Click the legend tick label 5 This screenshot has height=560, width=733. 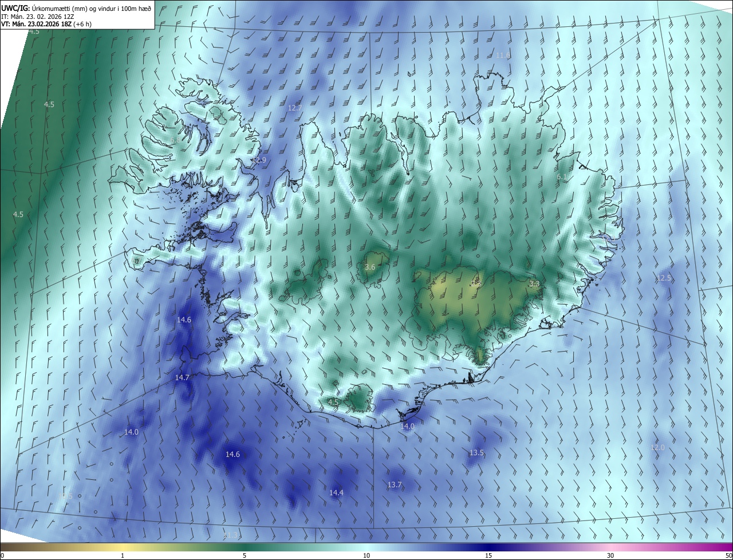[245, 555]
